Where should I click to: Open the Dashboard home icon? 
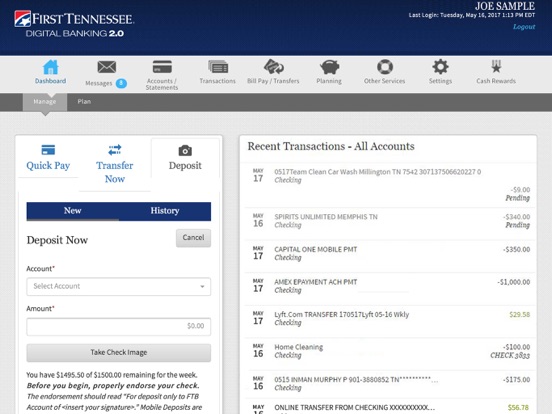tap(50, 67)
